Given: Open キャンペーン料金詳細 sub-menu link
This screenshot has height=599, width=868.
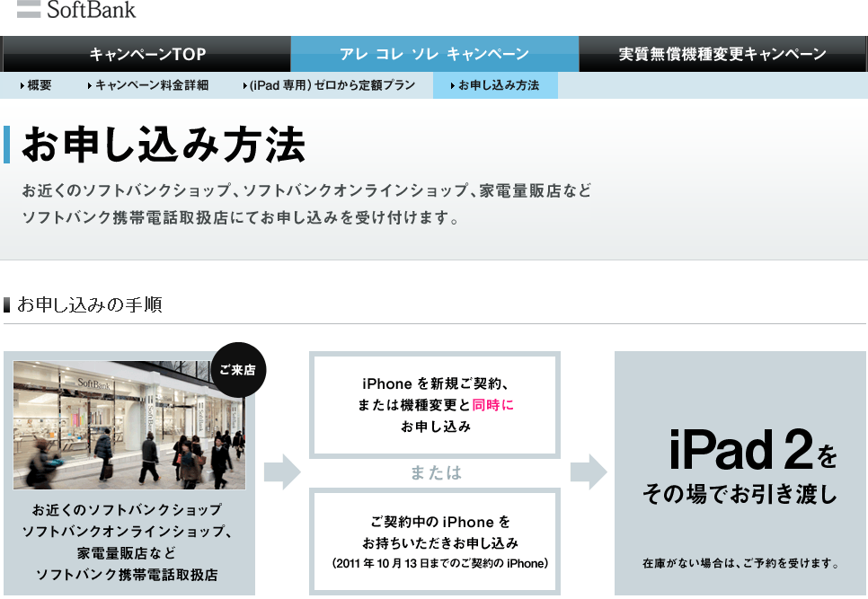Looking at the screenshot, I should click(148, 85).
